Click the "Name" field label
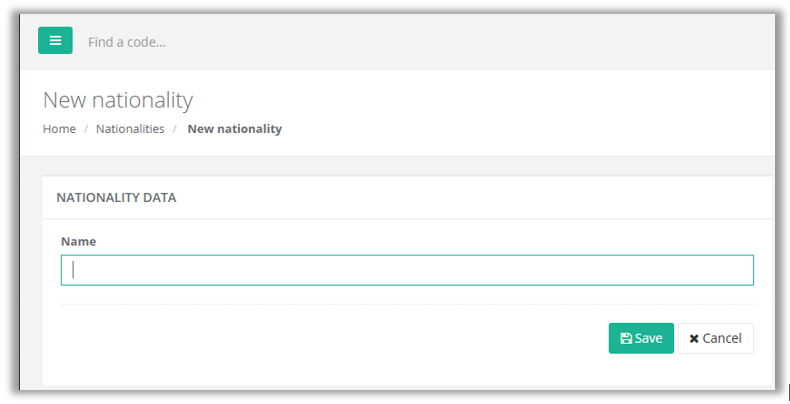Image resolution: width=790 pixels, height=404 pixels. point(79,241)
